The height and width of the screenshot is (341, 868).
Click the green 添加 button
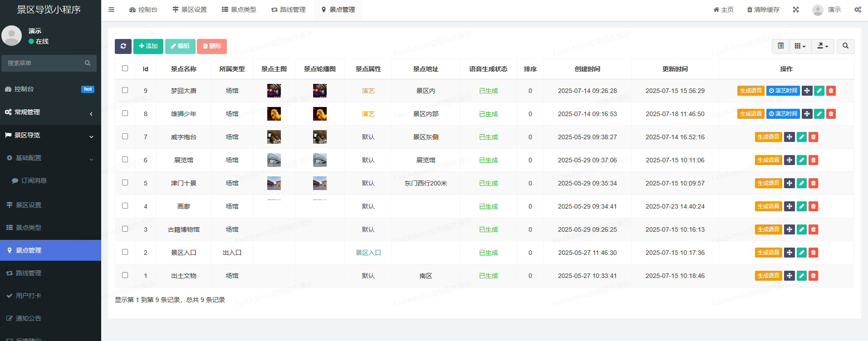pos(148,46)
